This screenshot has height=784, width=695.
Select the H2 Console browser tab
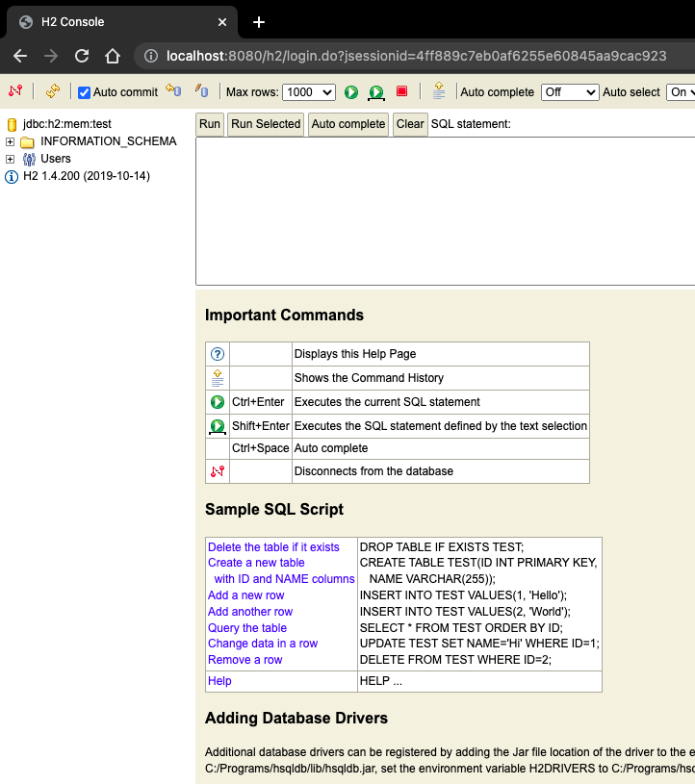pyautogui.click(x=120, y=22)
